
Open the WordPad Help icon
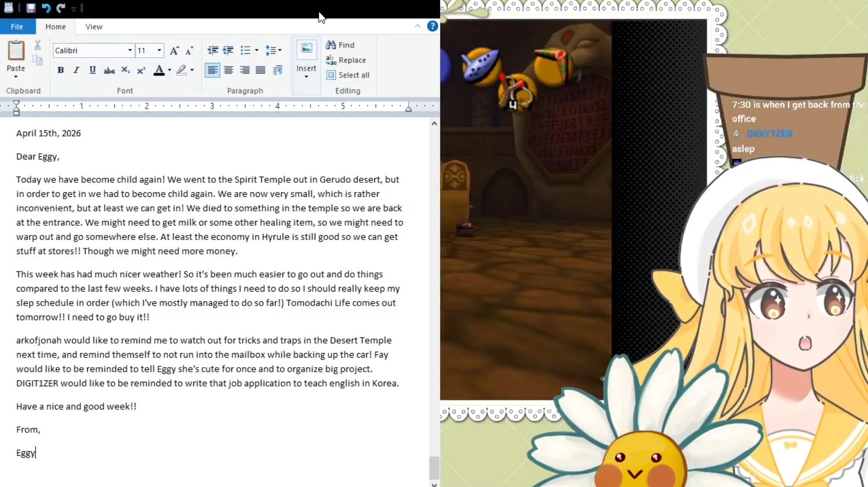click(432, 26)
